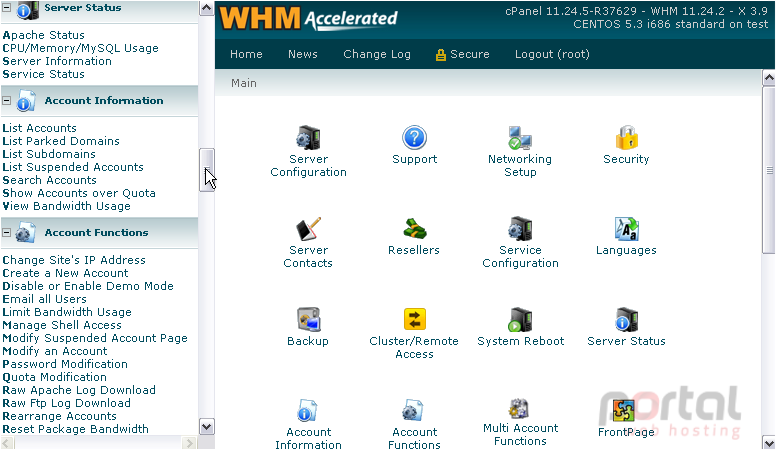This screenshot has height=450, width=776.
Task: Open Apache Status link
Action: click(44, 35)
